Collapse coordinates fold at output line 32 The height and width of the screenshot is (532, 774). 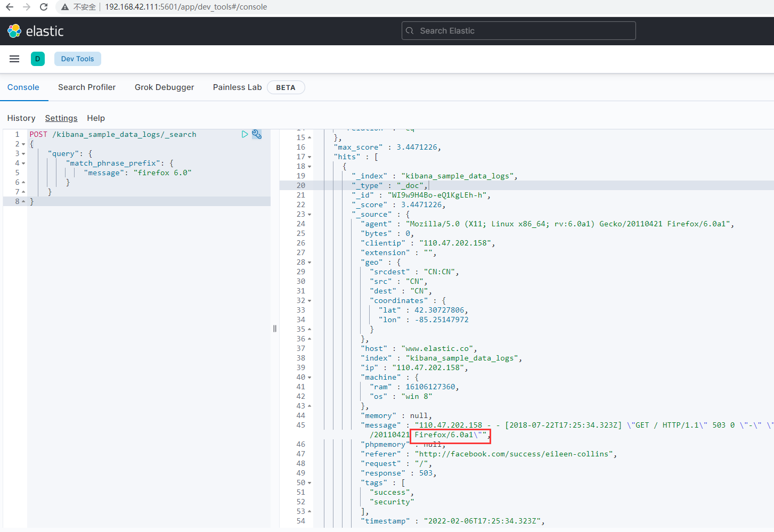[309, 301]
